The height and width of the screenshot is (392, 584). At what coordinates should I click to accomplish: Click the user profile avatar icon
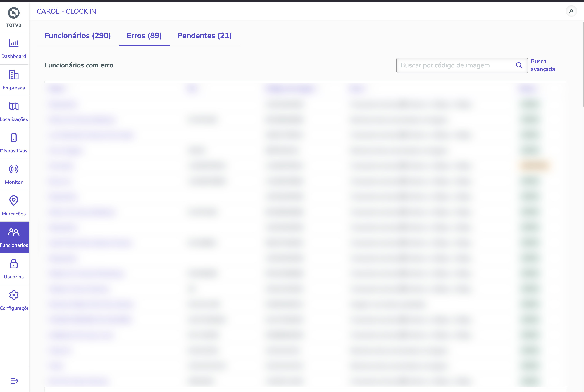pos(571,11)
